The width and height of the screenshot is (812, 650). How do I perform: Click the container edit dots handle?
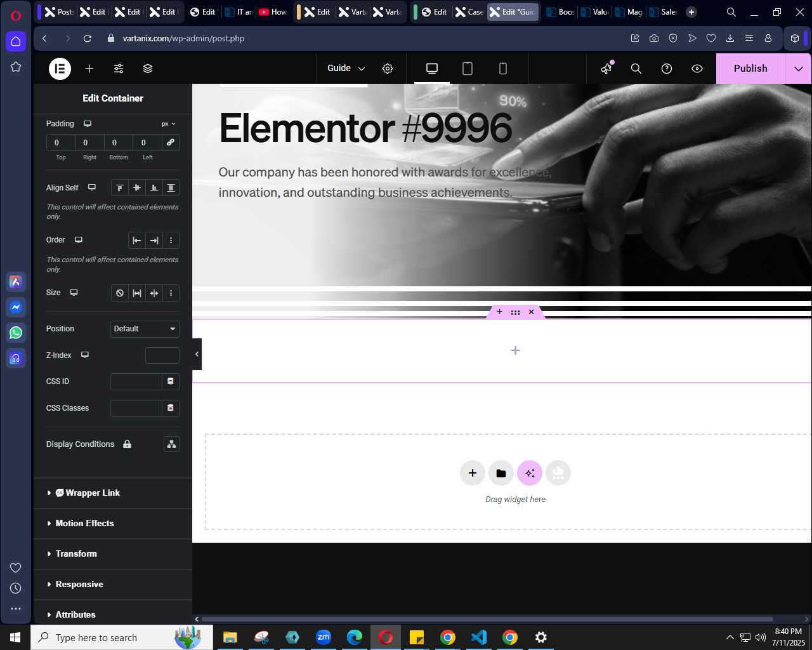coord(515,312)
